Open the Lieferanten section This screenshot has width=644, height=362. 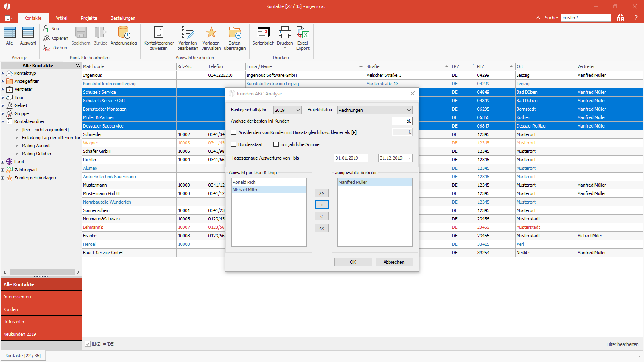pos(41,322)
